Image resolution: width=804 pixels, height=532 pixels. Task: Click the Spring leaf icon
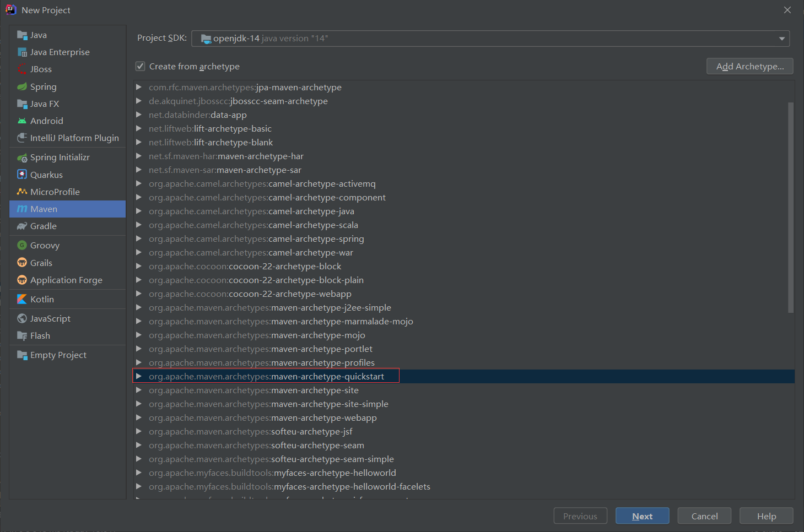[22, 86]
